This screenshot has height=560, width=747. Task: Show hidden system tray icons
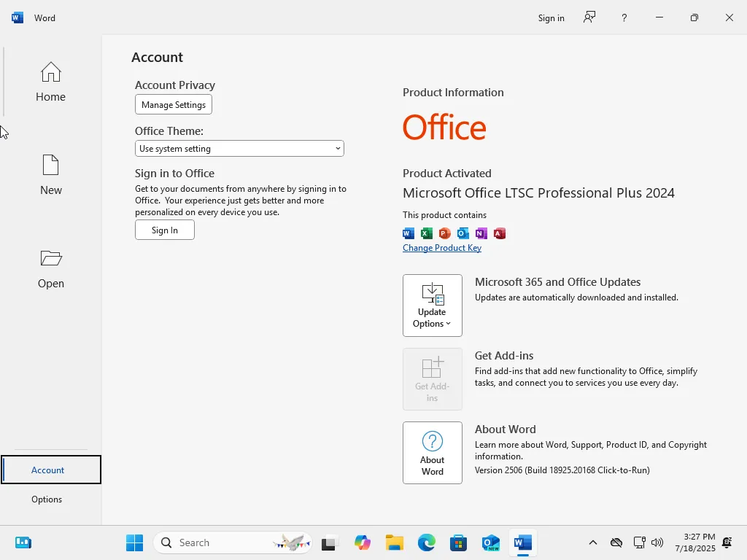pyautogui.click(x=592, y=542)
